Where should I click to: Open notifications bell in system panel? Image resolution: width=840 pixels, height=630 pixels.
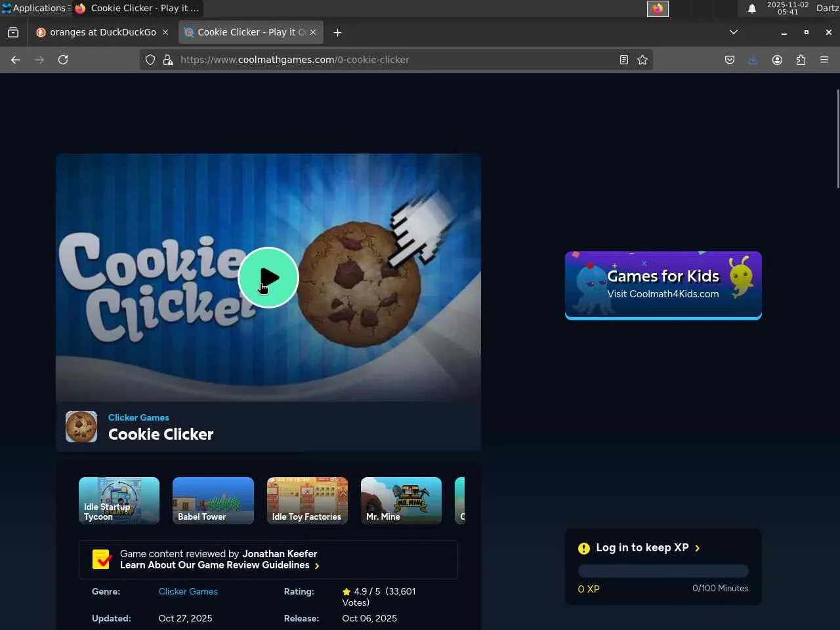pyautogui.click(x=752, y=9)
